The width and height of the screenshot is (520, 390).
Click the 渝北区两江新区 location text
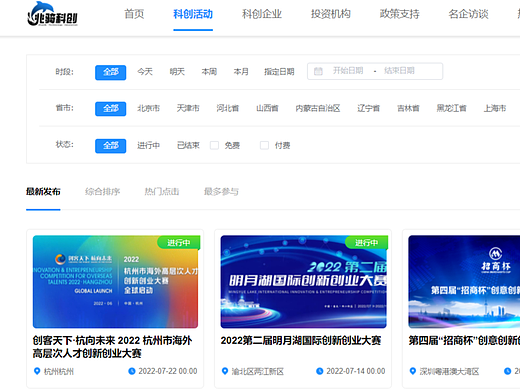click(x=258, y=371)
